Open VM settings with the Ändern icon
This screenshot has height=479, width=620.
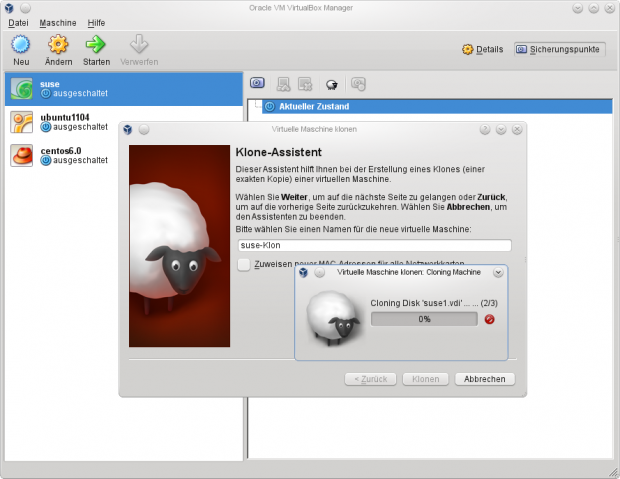point(58,48)
